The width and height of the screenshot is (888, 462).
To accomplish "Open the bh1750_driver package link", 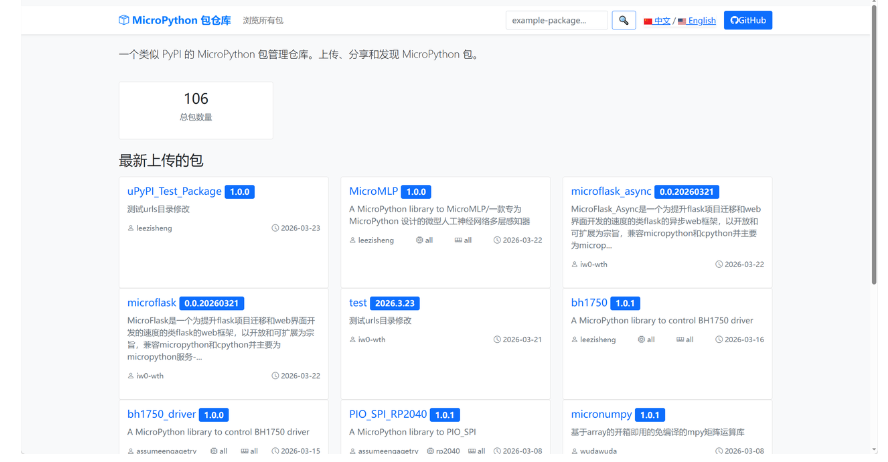I will pos(161,414).
